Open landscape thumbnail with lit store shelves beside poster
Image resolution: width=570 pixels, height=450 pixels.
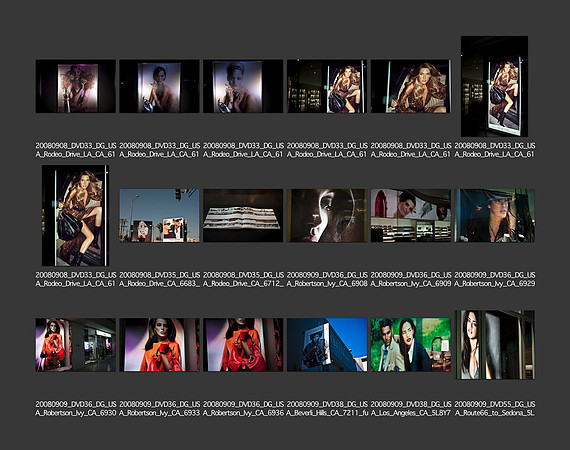click(x=327, y=86)
